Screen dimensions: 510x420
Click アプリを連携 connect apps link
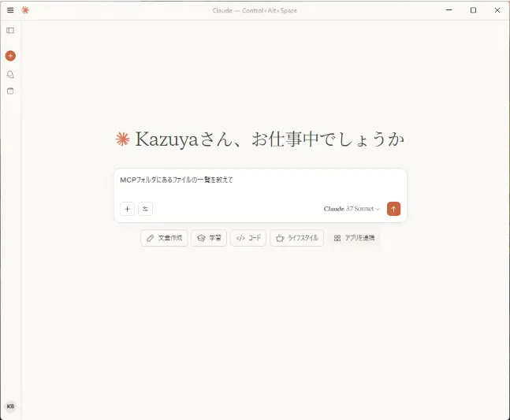[x=354, y=238]
